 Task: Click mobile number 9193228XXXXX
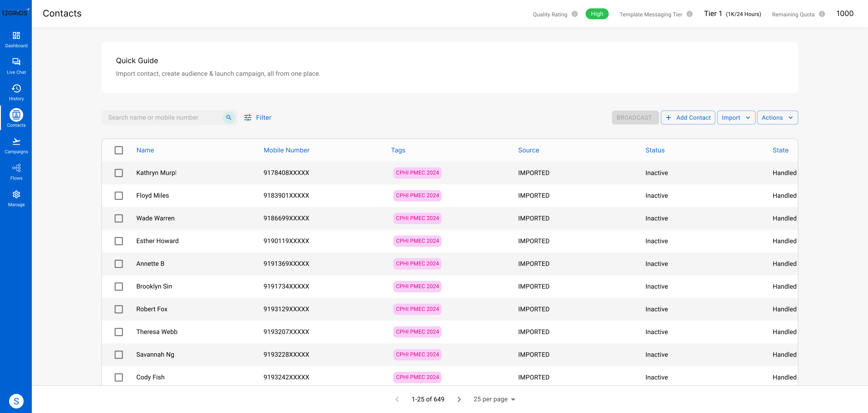[286, 354]
